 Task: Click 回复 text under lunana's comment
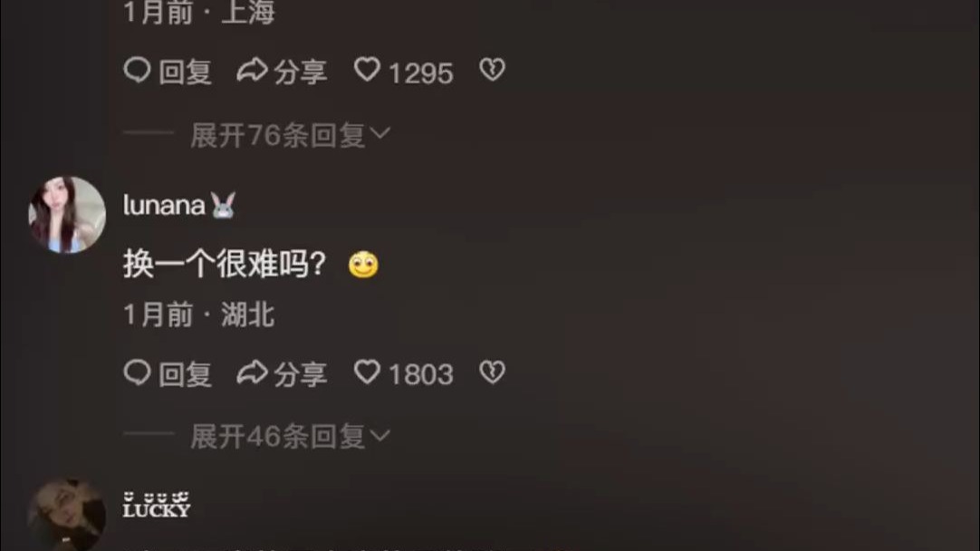[185, 374]
